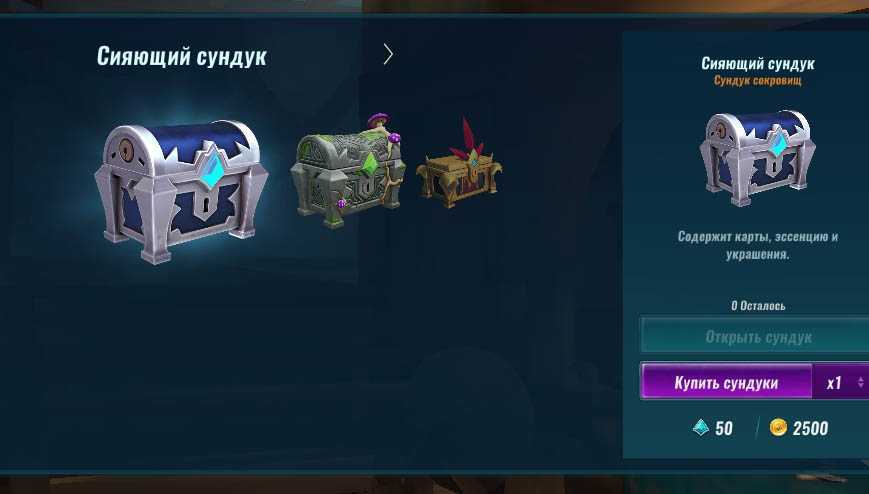Click the Сияющий сундук title in the side panel
The width and height of the screenshot is (869, 494).
coord(758,63)
